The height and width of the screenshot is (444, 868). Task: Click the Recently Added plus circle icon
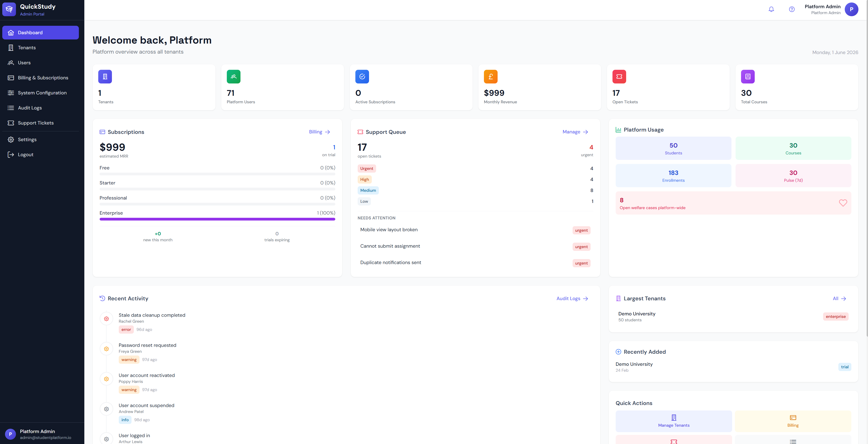pyautogui.click(x=618, y=352)
